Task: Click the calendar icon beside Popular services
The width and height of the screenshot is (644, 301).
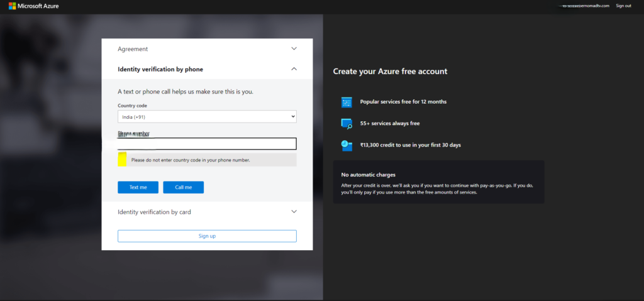Action: click(347, 102)
